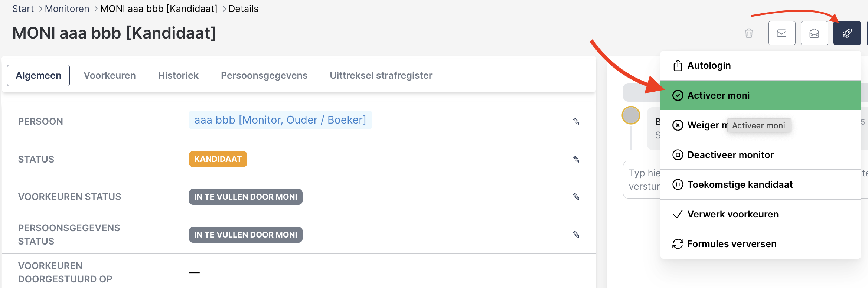
Task: Open the rocket actions menu button
Action: 847,33
